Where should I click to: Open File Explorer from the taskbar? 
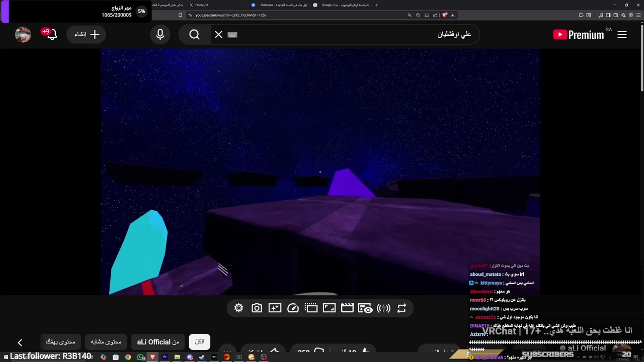pyautogui.click(x=177, y=357)
